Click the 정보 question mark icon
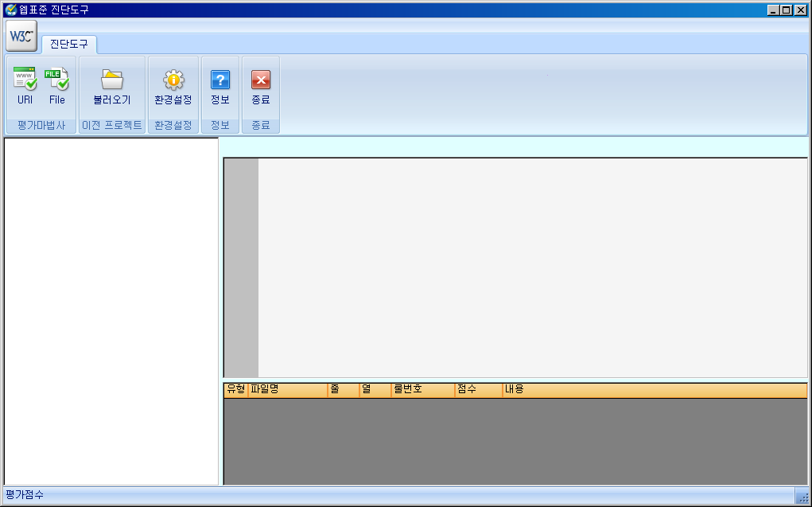Viewport: 812px width, 507px height. [220, 80]
